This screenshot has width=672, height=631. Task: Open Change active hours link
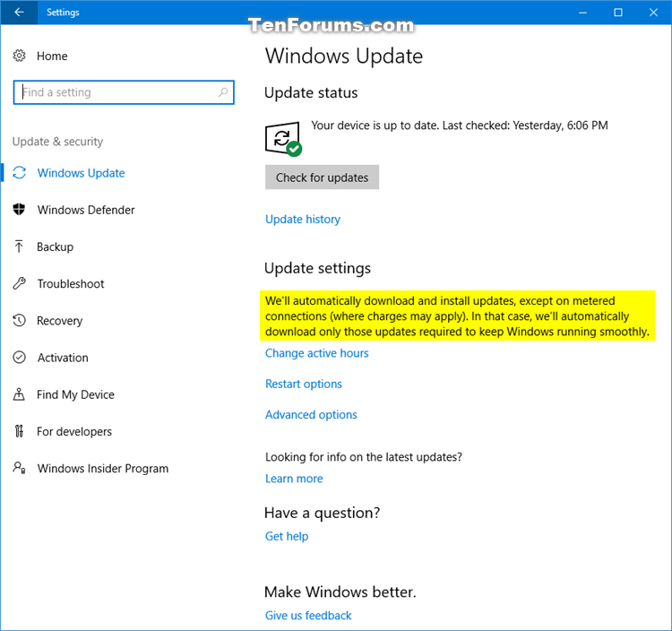click(x=316, y=353)
